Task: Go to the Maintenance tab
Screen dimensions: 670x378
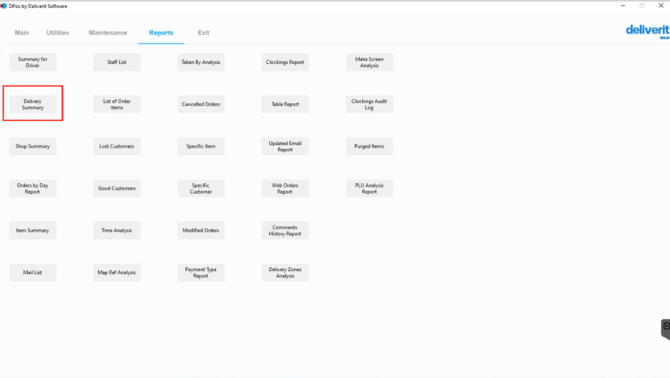Action: 108,32
